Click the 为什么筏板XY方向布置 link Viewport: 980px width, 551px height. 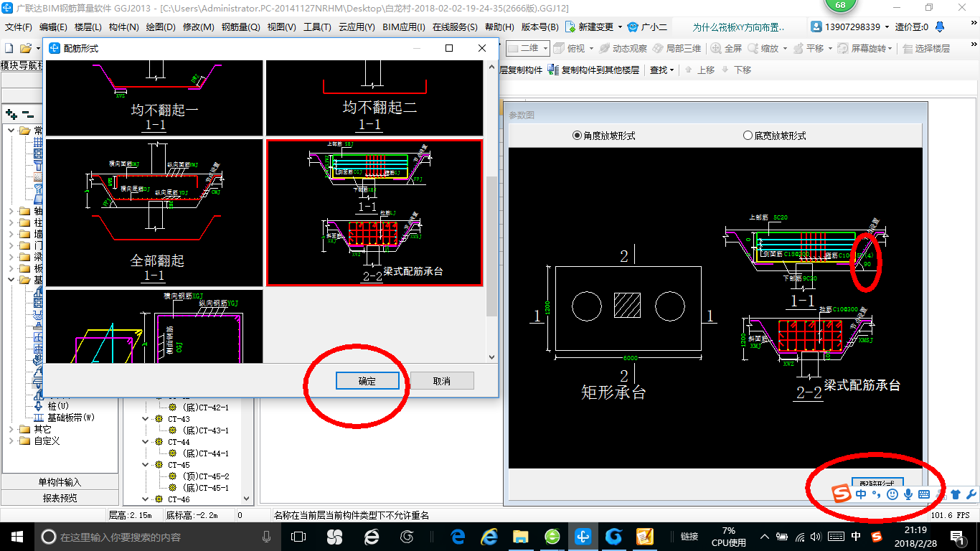(x=738, y=27)
